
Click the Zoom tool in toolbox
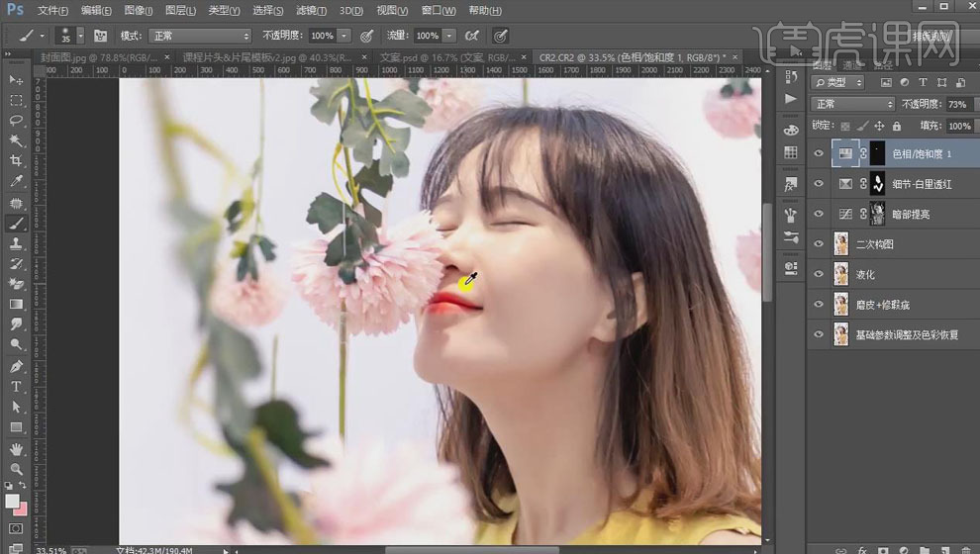[16, 469]
